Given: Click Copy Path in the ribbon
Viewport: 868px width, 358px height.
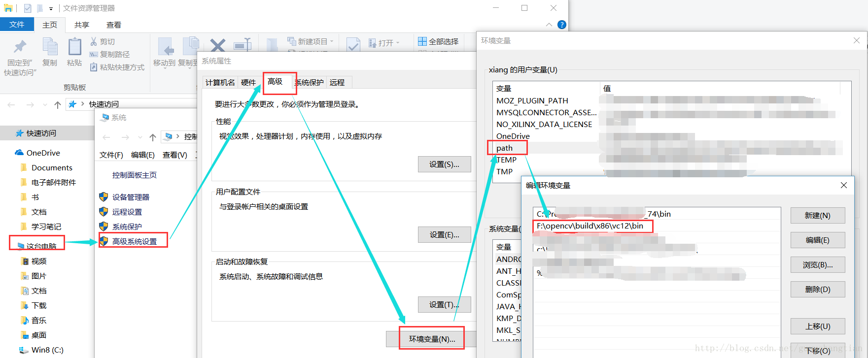Looking at the screenshot, I should point(110,54).
